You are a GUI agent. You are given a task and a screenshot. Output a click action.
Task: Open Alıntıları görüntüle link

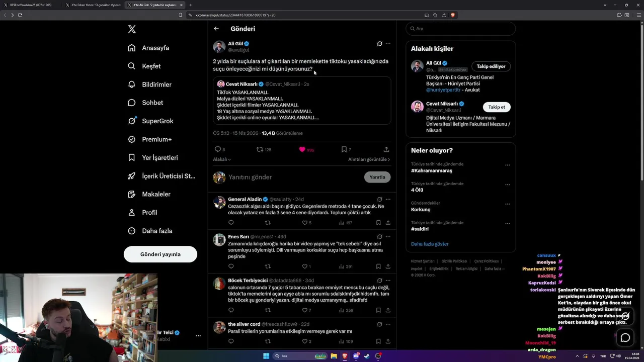tap(369, 159)
